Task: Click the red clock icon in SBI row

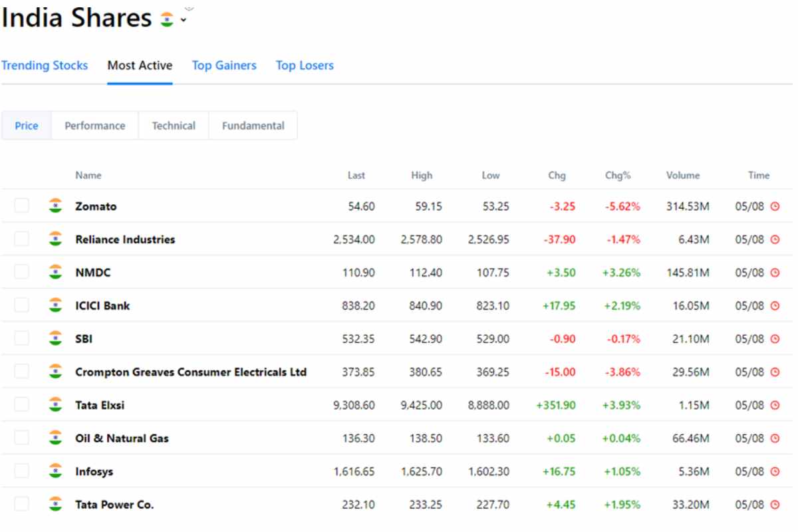Action: point(775,339)
